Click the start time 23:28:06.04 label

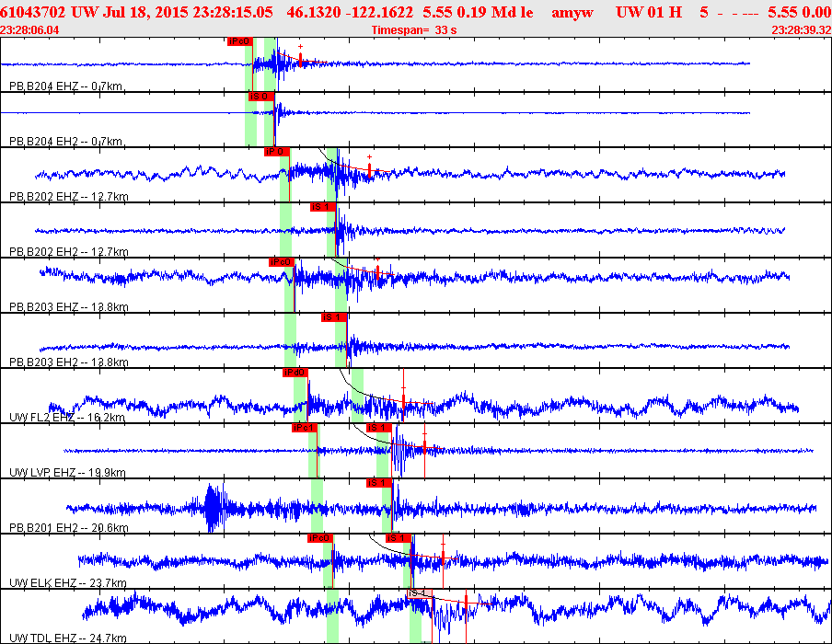pyautogui.click(x=30, y=30)
